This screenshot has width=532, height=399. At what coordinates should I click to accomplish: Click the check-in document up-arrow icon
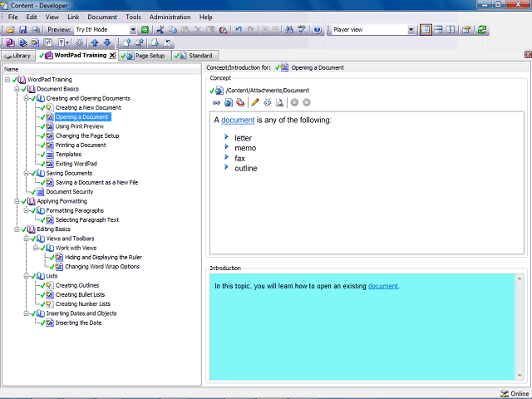coord(126,42)
